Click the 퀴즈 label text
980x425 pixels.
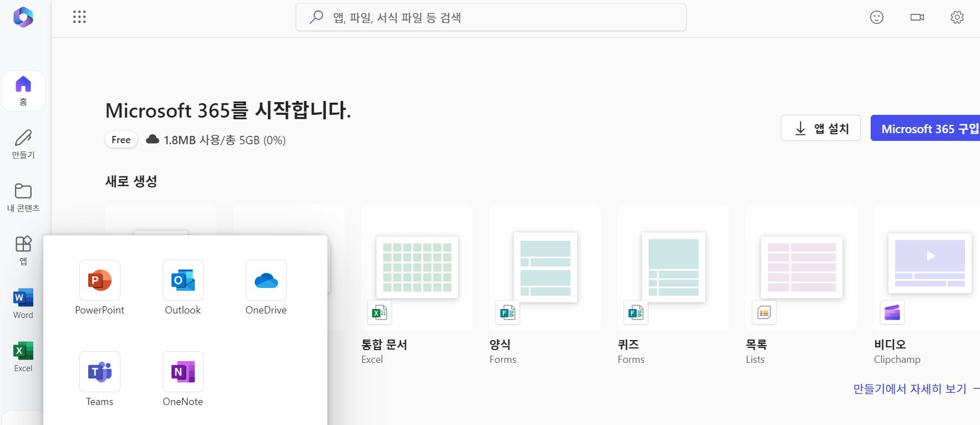pos(628,345)
